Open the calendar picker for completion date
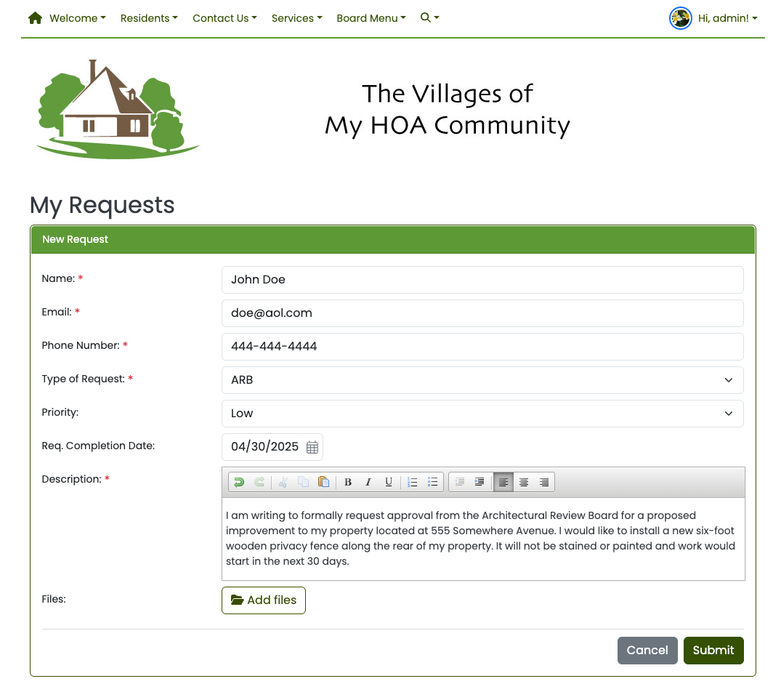 pos(312,447)
